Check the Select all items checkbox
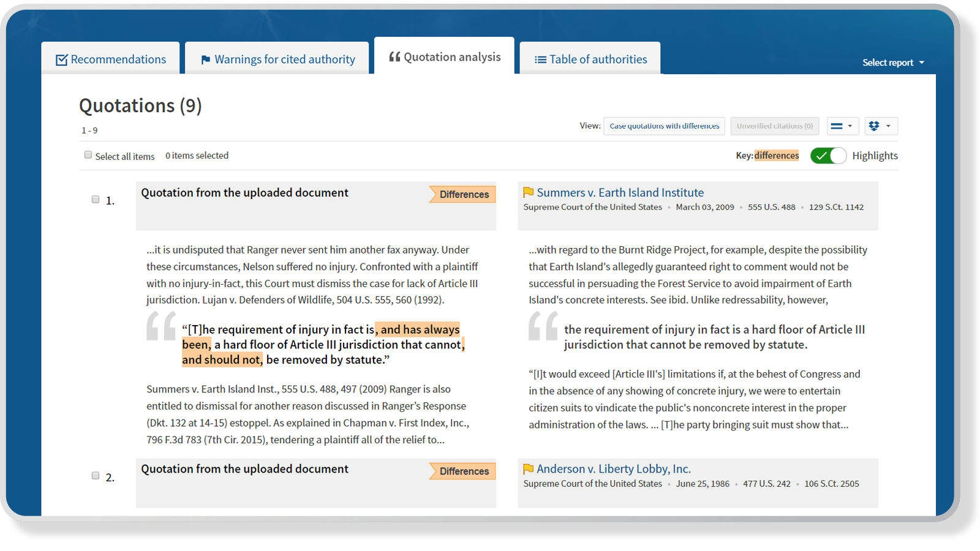Image resolution: width=980 pixels, height=551 pixels. coord(88,156)
